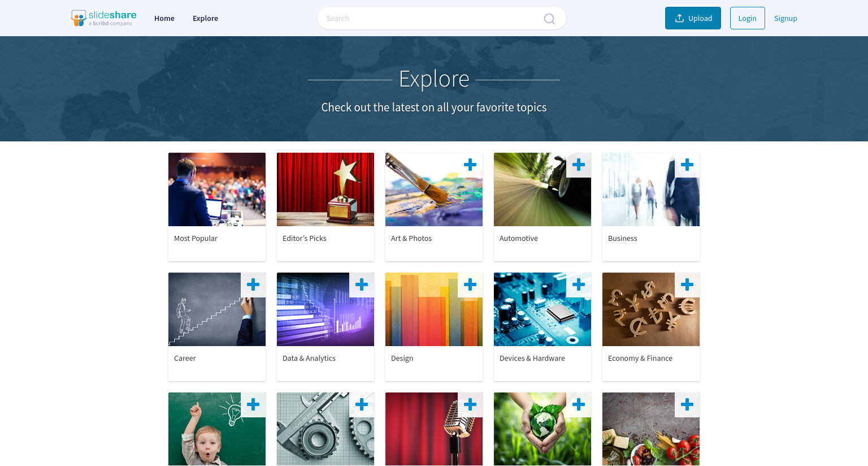Follow Design topic using plus icon

pyautogui.click(x=470, y=284)
